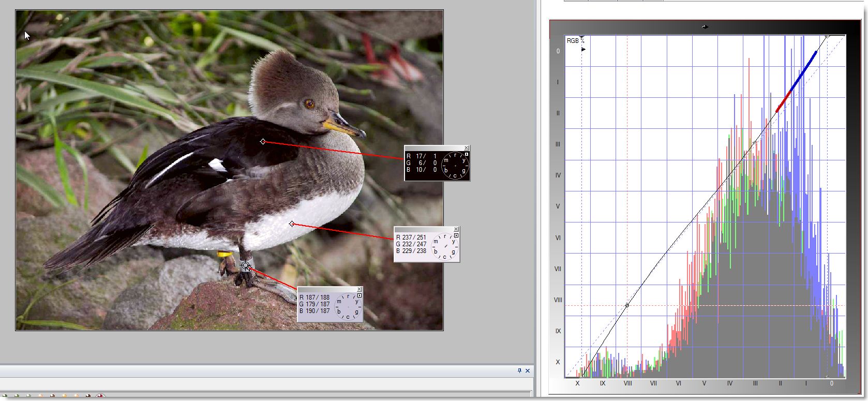Select the sample point on the white belly
868x401 pixels.
[292, 224]
